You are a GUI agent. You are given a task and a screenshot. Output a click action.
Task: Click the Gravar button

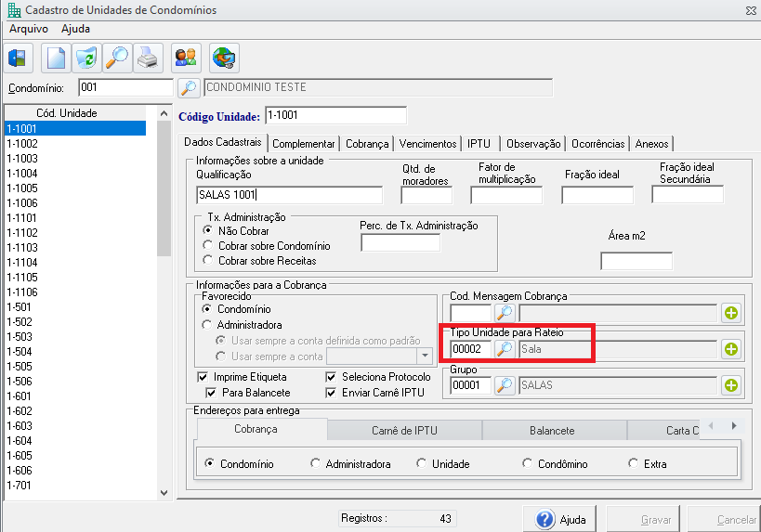click(643, 519)
